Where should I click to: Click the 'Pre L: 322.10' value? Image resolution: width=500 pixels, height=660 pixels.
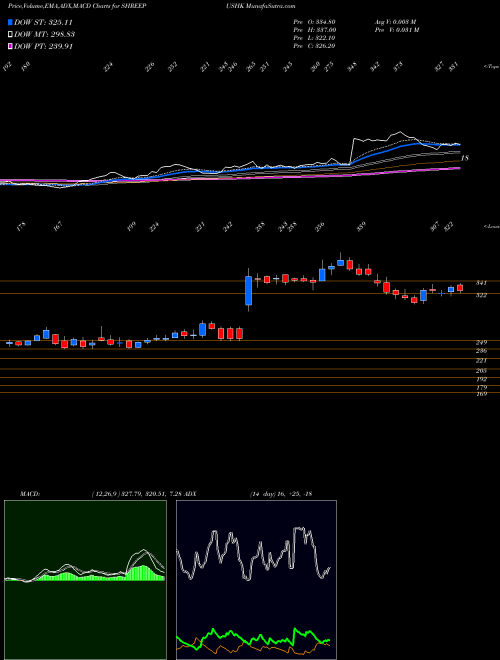point(314,38)
